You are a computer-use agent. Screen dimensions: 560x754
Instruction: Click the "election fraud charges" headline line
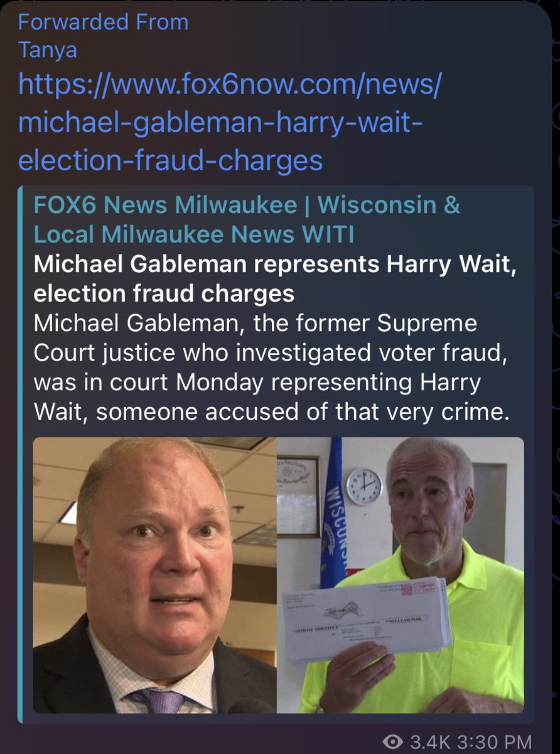click(164, 293)
